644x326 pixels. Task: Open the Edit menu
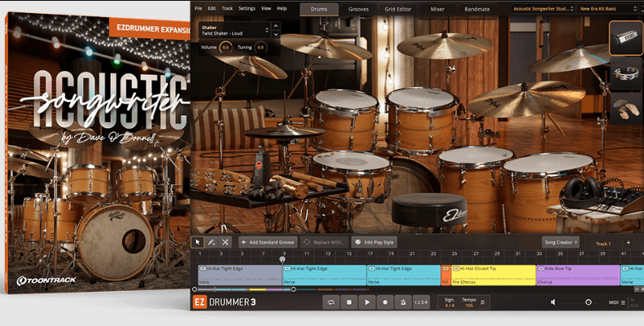point(212,8)
